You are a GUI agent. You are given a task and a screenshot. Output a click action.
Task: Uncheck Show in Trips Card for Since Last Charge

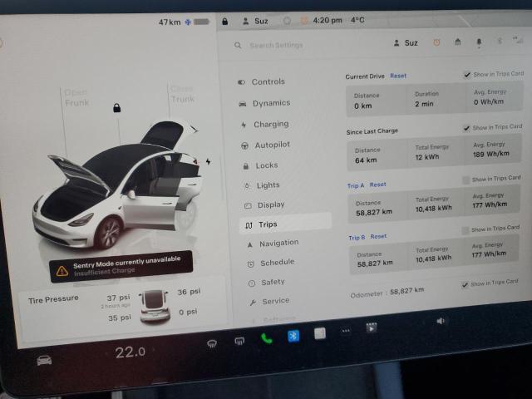coord(466,128)
